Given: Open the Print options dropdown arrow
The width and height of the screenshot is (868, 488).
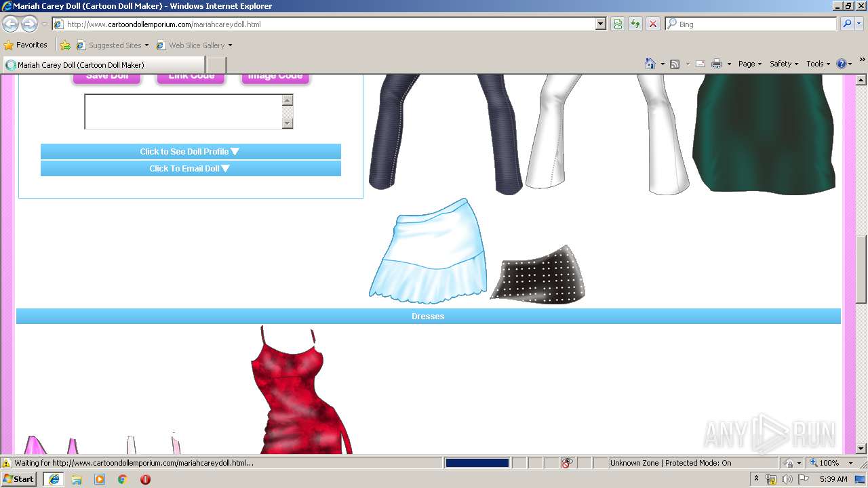Looking at the screenshot, I should (729, 64).
